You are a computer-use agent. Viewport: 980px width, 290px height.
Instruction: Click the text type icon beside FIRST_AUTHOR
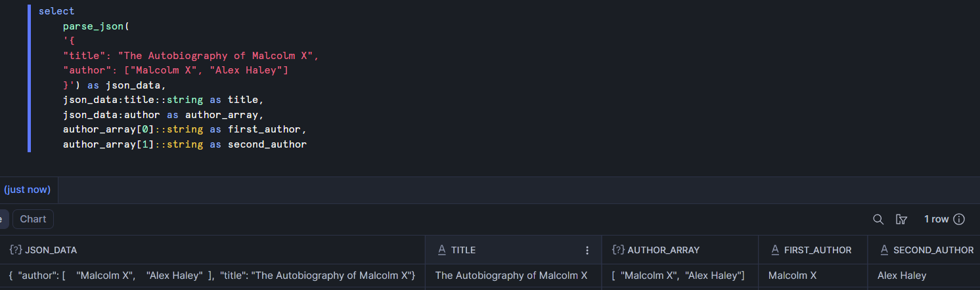coord(775,250)
